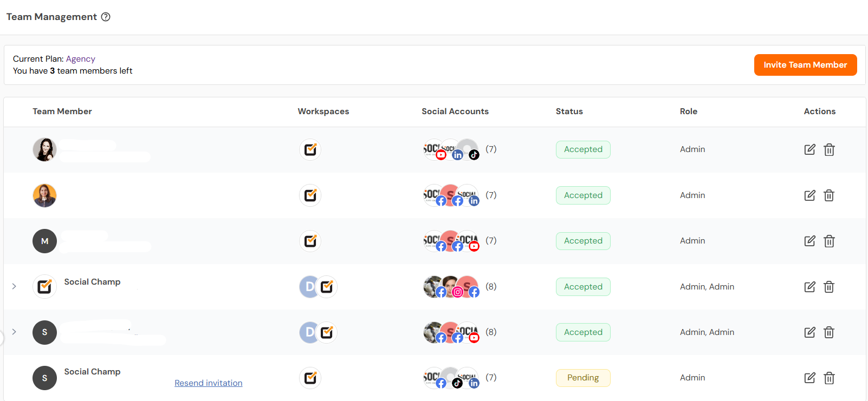Click workspace icon in dark-haired woman row
Screen dimensions: 868x401
point(310,149)
